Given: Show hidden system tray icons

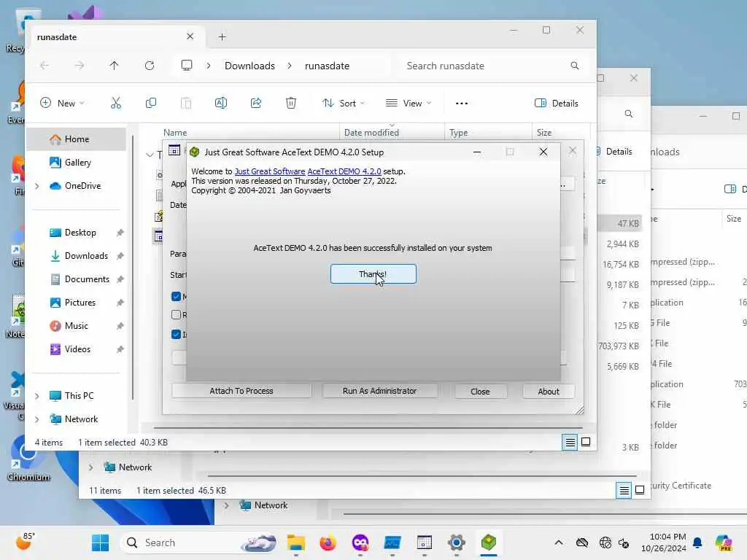Looking at the screenshot, I should (x=558, y=542).
